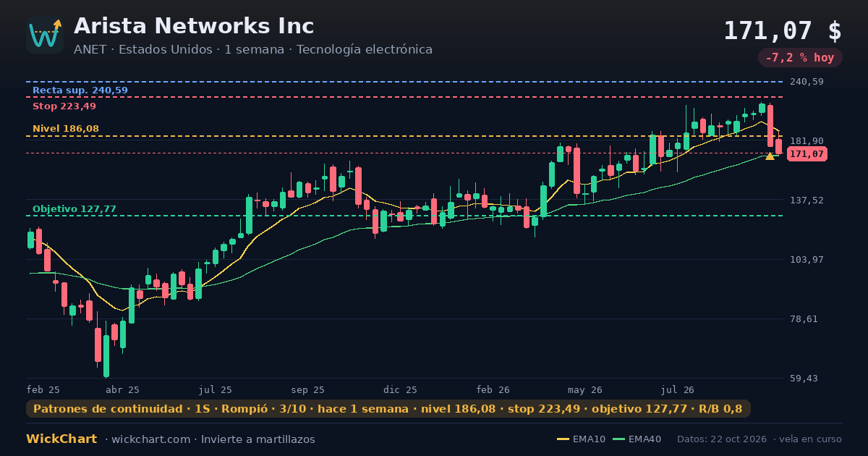Viewport: 868px width, 456px height.
Task: Click the jul 26 date label
Action: pyautogui.click(x=678, y=389)
